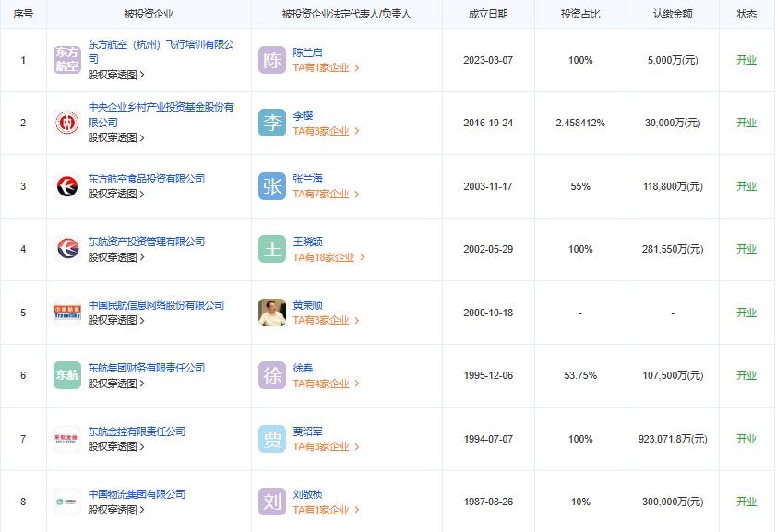This screenshot has width=776, height=532.
Task: Click the 中央企业乡村产业投资基金 red logo
Action: (67, 123)
